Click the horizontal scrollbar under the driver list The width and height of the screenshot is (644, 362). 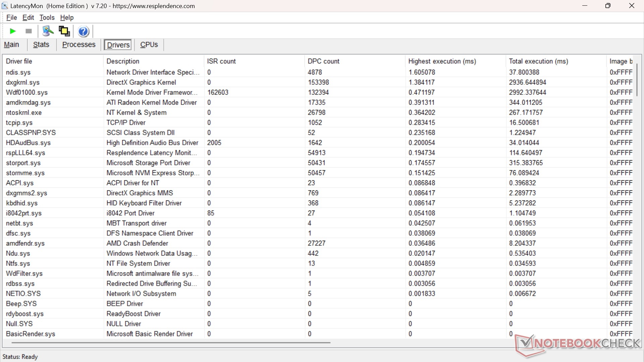pyautogui.click(x=171, y=343)
